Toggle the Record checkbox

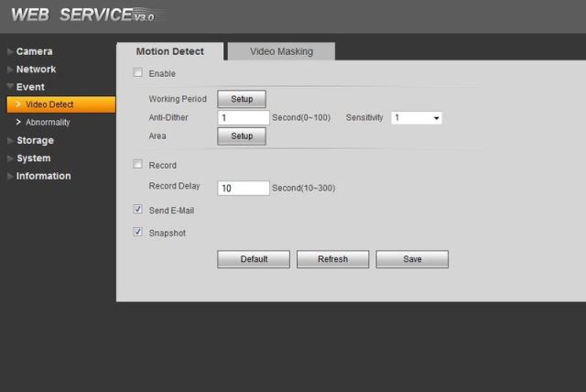(138, 165)
